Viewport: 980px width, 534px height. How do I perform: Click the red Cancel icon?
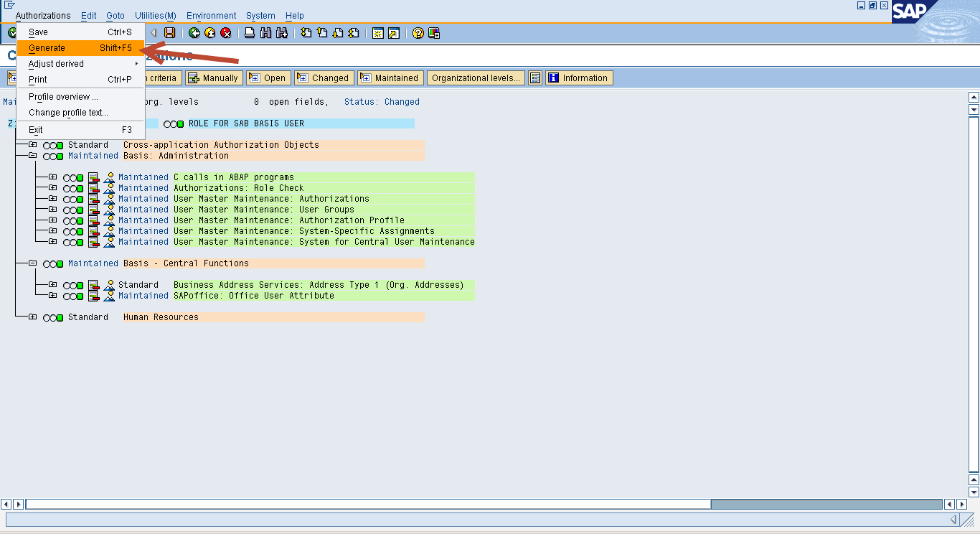point(226,33)
